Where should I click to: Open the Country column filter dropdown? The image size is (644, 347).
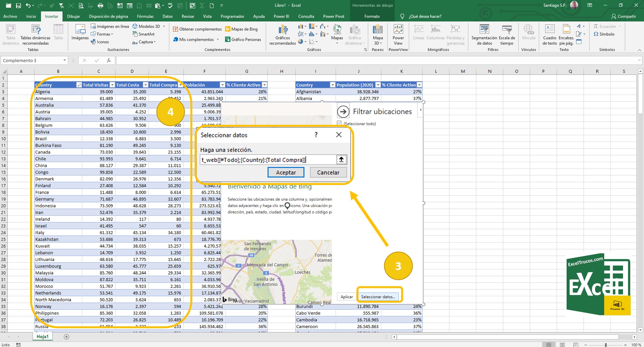79,85
